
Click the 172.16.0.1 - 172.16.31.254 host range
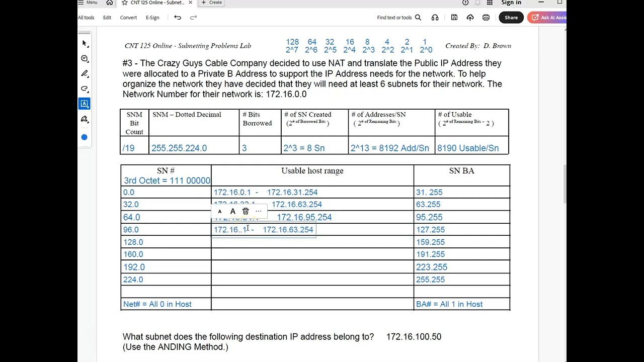266,193
